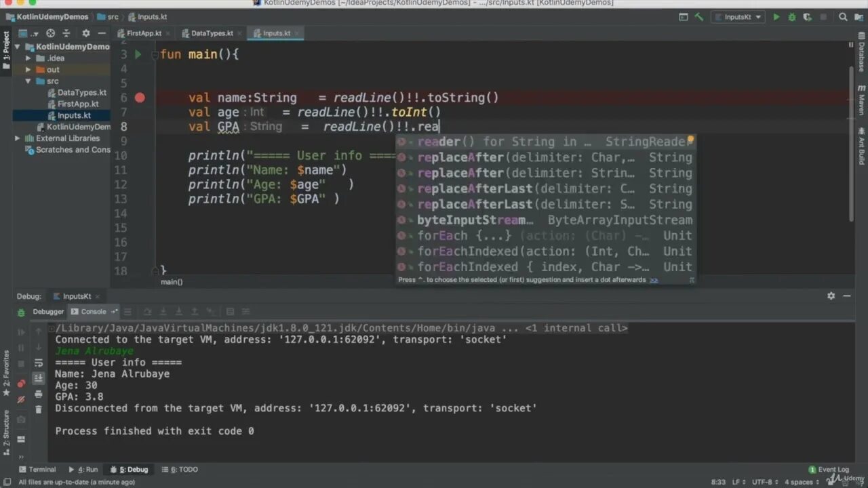The image size is (868, 488).
Task: Open the 6: TODO tool window
Action: click(179, 469)
